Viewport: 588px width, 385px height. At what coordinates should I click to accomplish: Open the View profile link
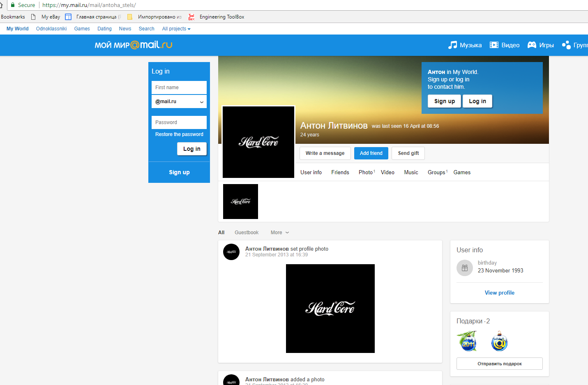pos(500,293)
